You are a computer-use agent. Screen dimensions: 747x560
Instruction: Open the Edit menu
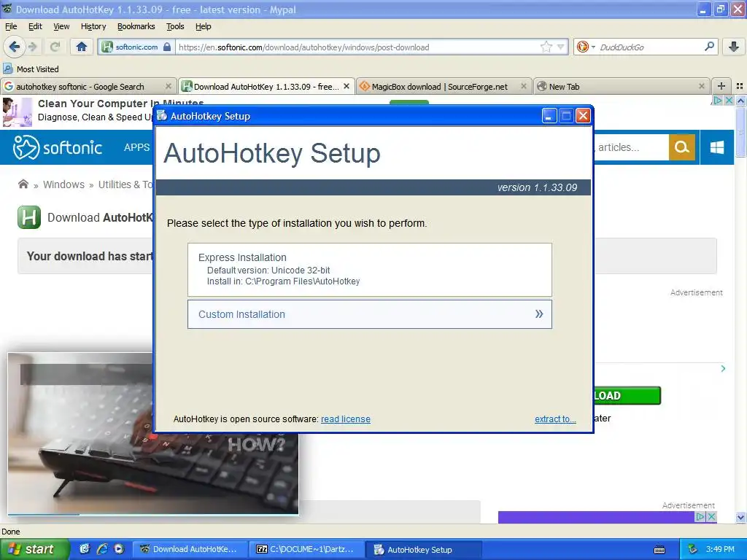click(35, 26)
